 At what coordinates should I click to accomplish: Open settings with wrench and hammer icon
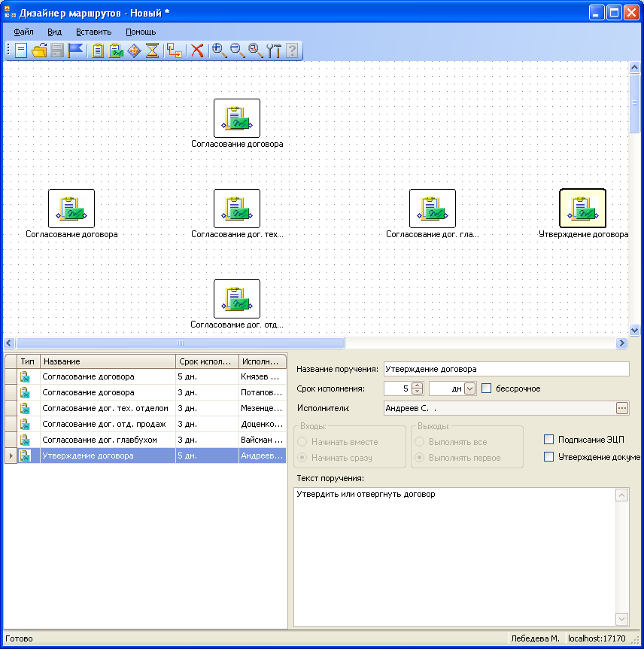tap(273, 50)
